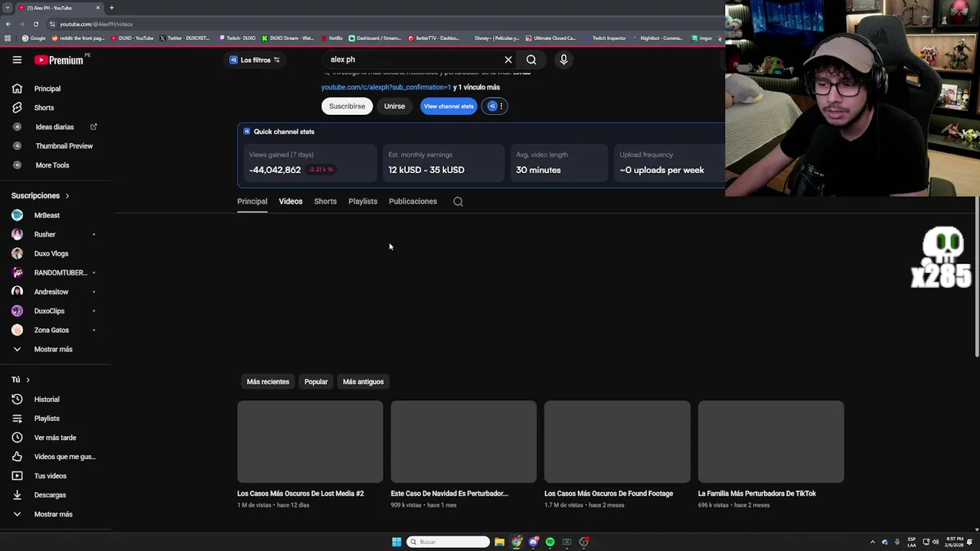The height and width of the screenshot is (551, 980).
Task: Open the three-dot menu beside View channel stats
Action: pos(501,106)
